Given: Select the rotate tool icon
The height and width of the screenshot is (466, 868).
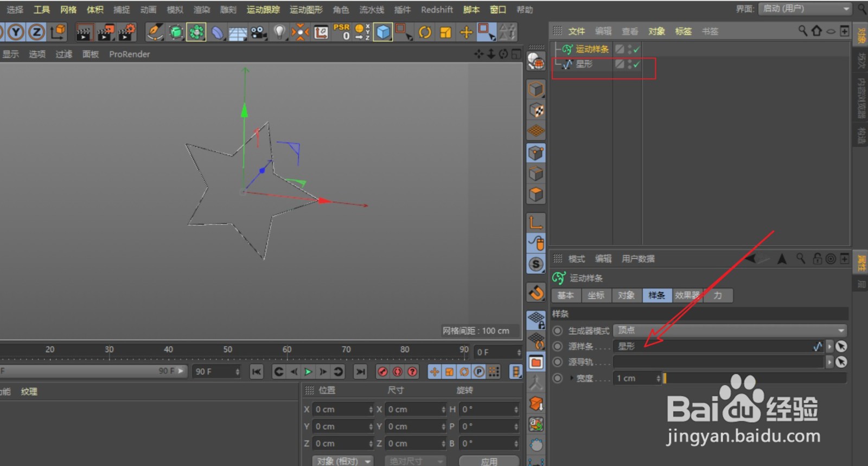Looking at the screenshot, I should (425, 33).
